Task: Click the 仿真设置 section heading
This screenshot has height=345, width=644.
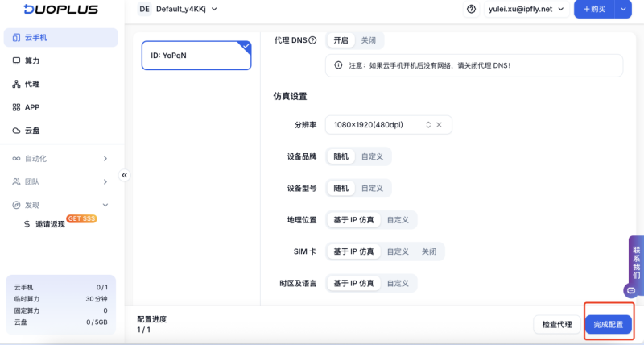Action: [x=290, y=97]
